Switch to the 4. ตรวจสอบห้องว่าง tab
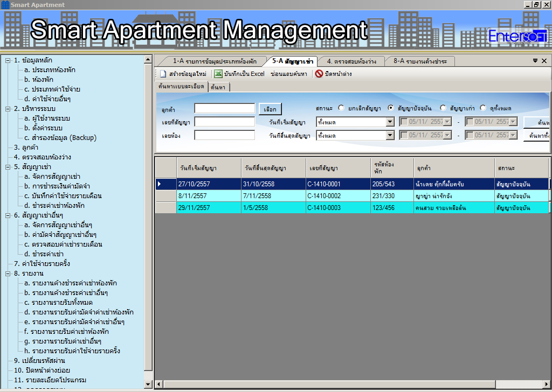Screen dimensions: 552x392 (351, 61)
